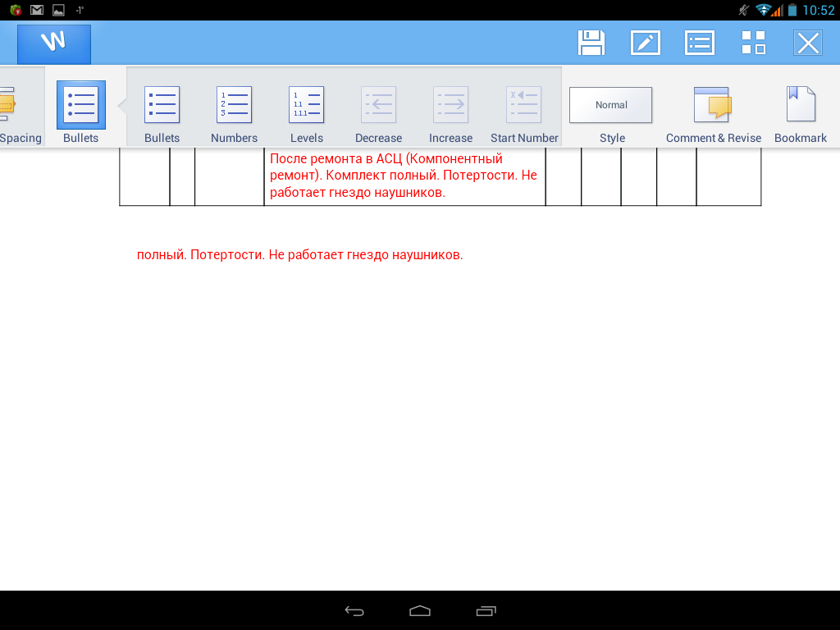
Task: Decrease the list indent level
Action: 378,113
